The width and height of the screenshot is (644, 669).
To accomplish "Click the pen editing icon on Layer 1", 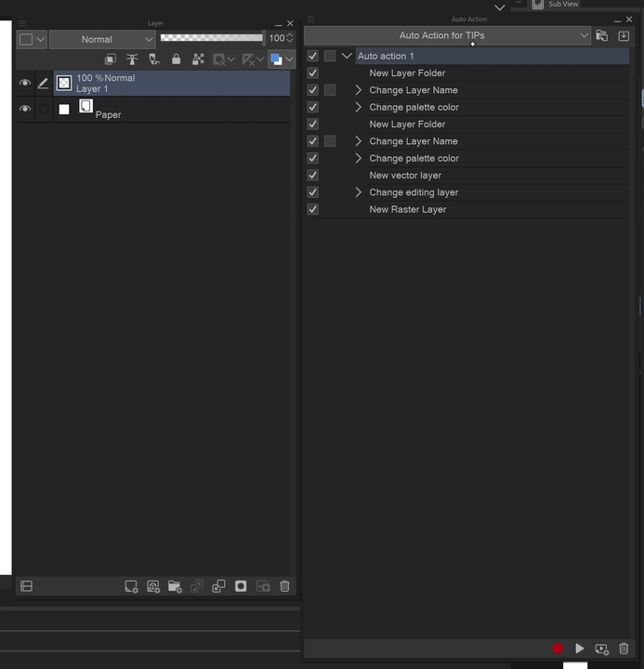I will point(43,84).
